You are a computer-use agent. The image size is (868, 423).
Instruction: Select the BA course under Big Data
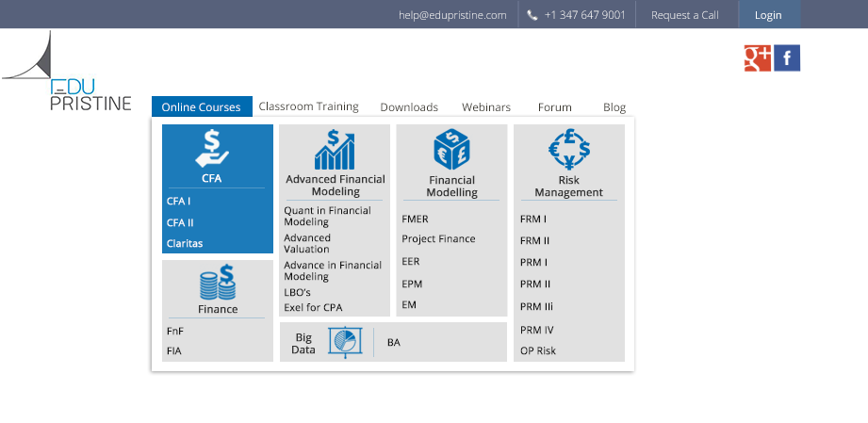(x=394, y=343)
